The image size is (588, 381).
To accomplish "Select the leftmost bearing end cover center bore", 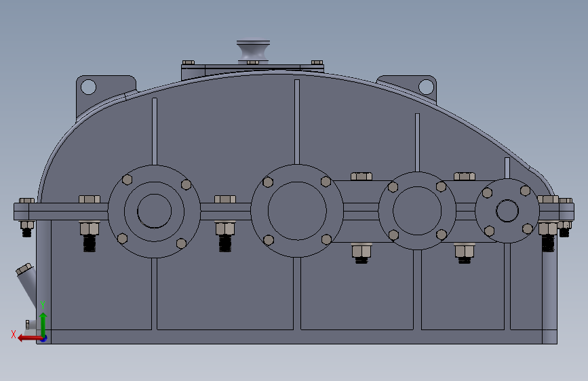I will click(154, 211).
